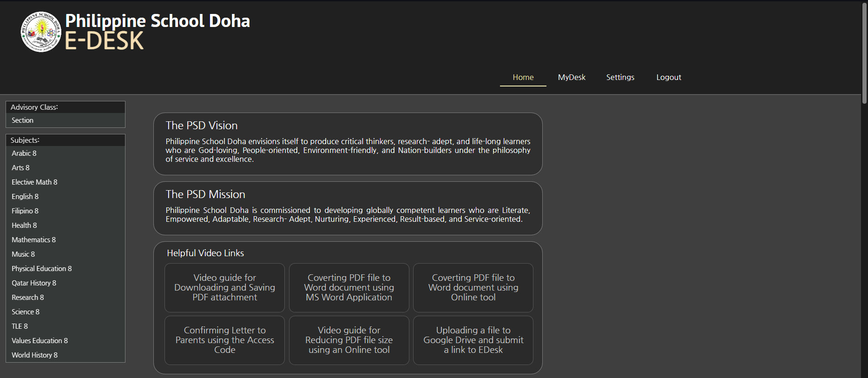Open PDF to Word using Online tool guide
The image size is (868, 378).
(473, 288)
